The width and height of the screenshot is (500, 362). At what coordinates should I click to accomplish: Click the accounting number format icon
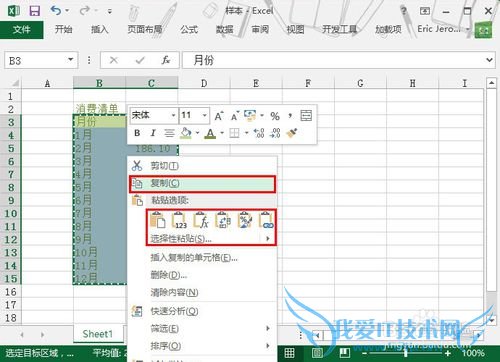click(250, 115)
